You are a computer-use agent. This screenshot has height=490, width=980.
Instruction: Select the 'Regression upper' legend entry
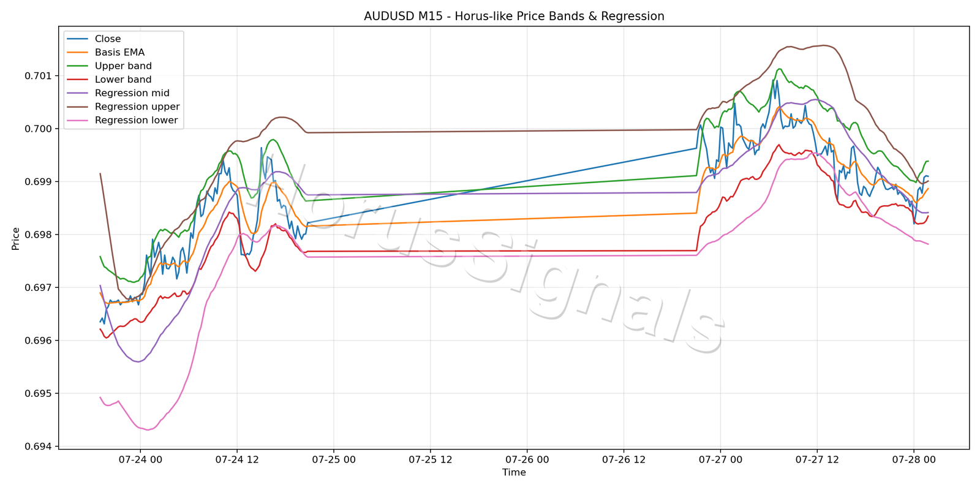(x=137, y=107)
